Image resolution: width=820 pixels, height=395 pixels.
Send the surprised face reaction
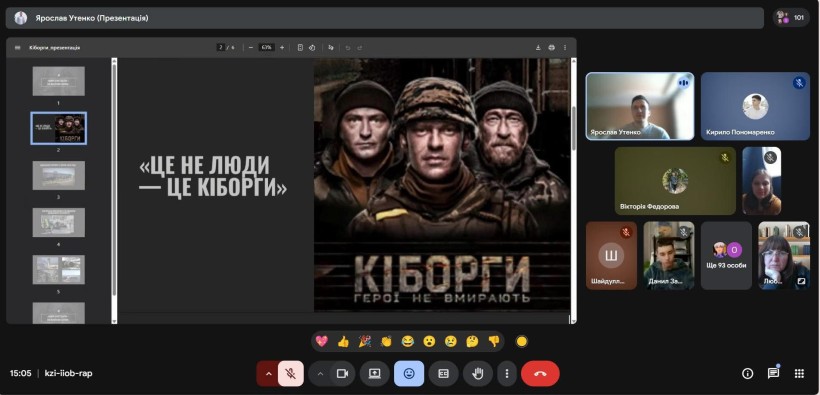429,342
